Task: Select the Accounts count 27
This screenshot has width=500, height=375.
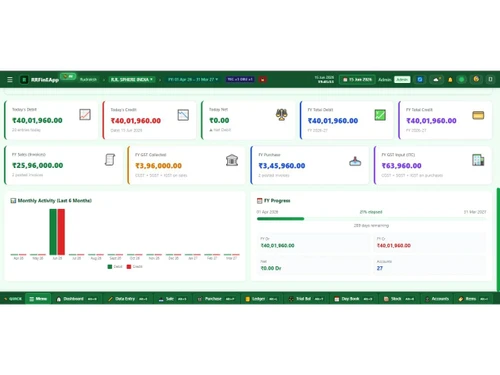Action: point(380,268)
